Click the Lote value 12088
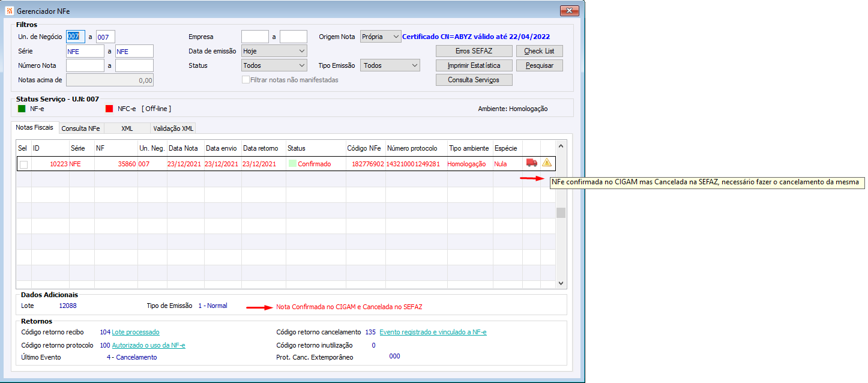 (67, 306)
